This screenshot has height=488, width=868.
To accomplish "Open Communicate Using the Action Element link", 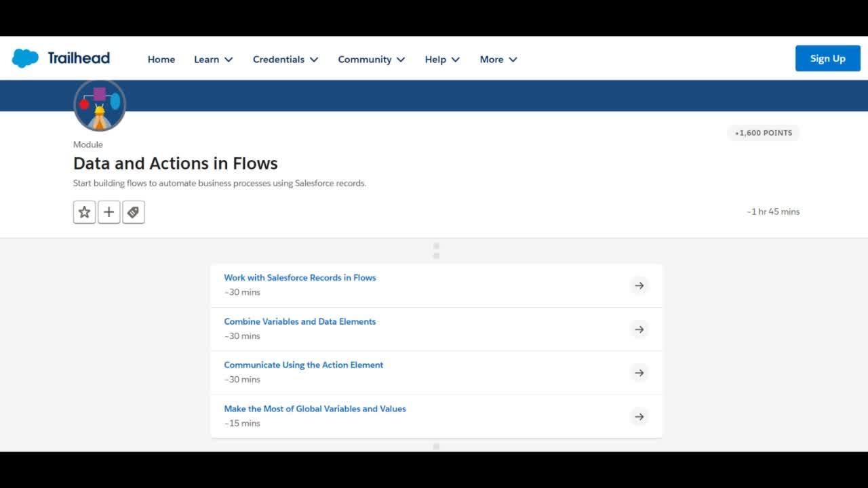I will click(304, 365).
